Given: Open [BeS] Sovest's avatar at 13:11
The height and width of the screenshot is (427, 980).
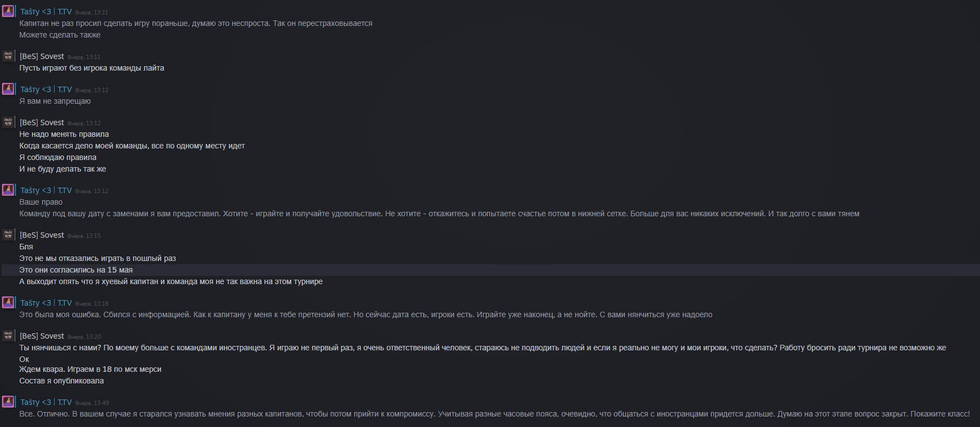Looking at the screenshot, I should 8,56.
